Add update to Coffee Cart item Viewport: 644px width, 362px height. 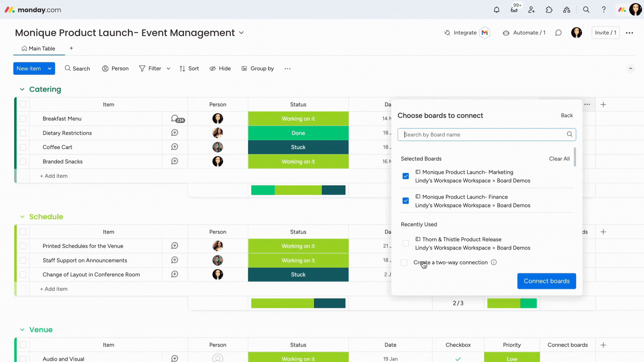[175, 147]
